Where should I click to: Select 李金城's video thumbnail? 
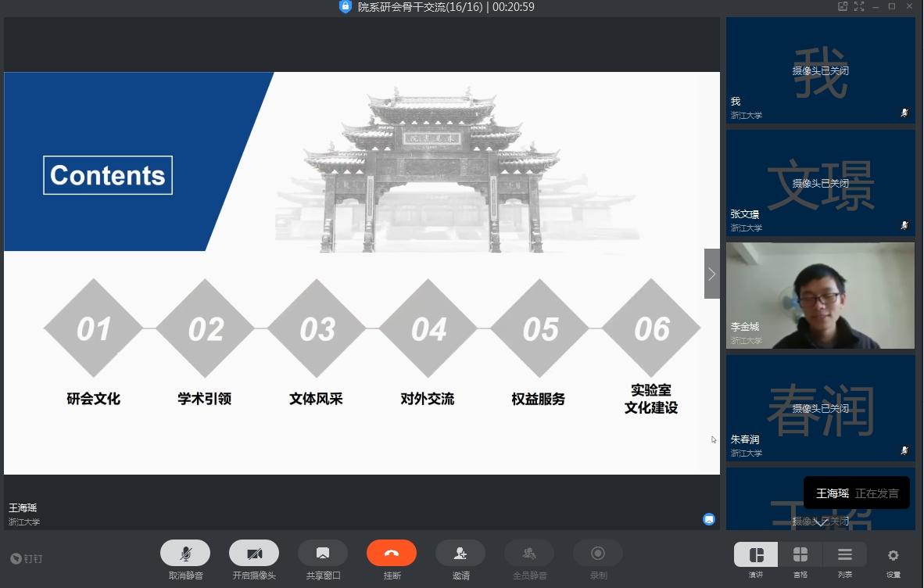820,296
